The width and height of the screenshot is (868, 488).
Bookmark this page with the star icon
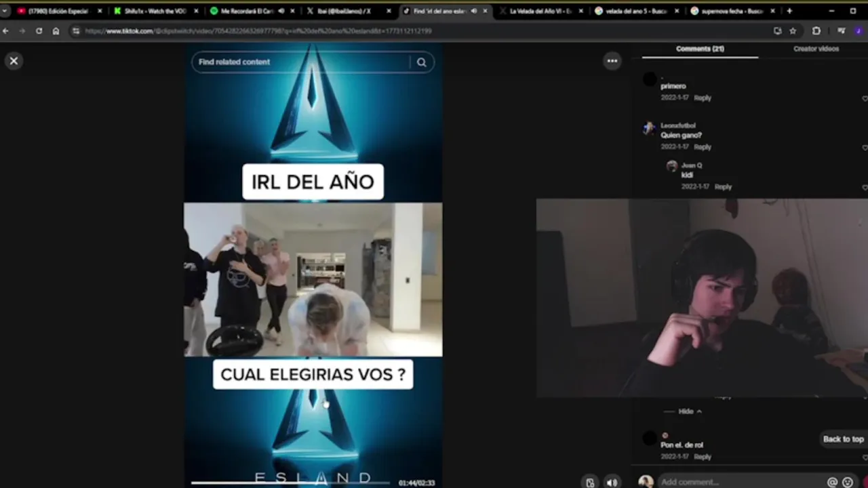point(793,30)
